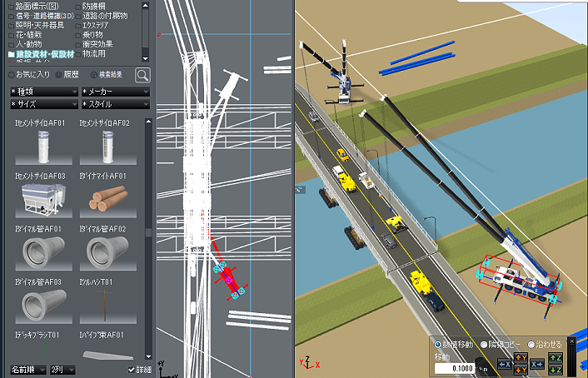This screenshot has width=588, height=378.
Task: Click the left X move arrow
Action: click(x=504, y=364)
